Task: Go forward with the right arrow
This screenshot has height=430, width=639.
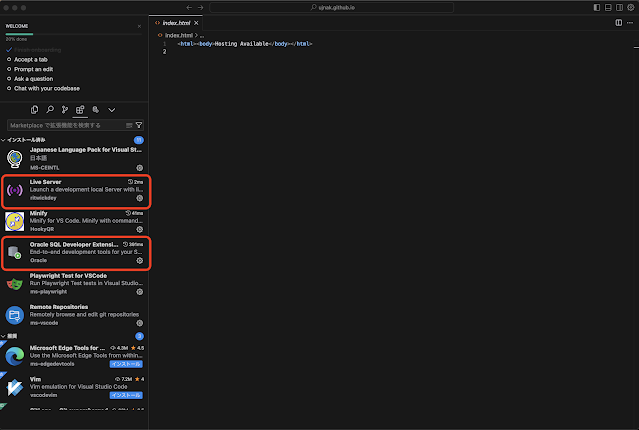Action: click(x=201, y=7)
